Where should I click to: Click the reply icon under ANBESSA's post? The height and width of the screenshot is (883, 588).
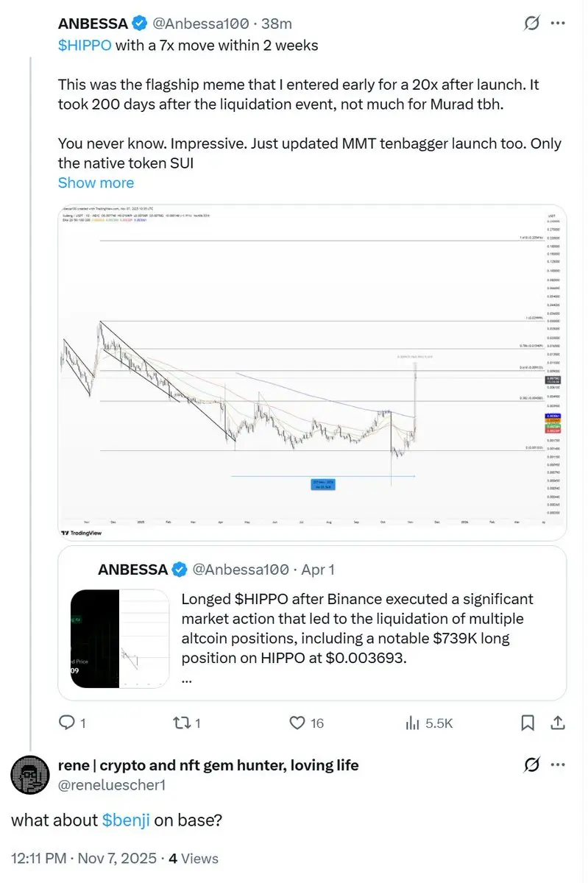click(x=67, y=723)
